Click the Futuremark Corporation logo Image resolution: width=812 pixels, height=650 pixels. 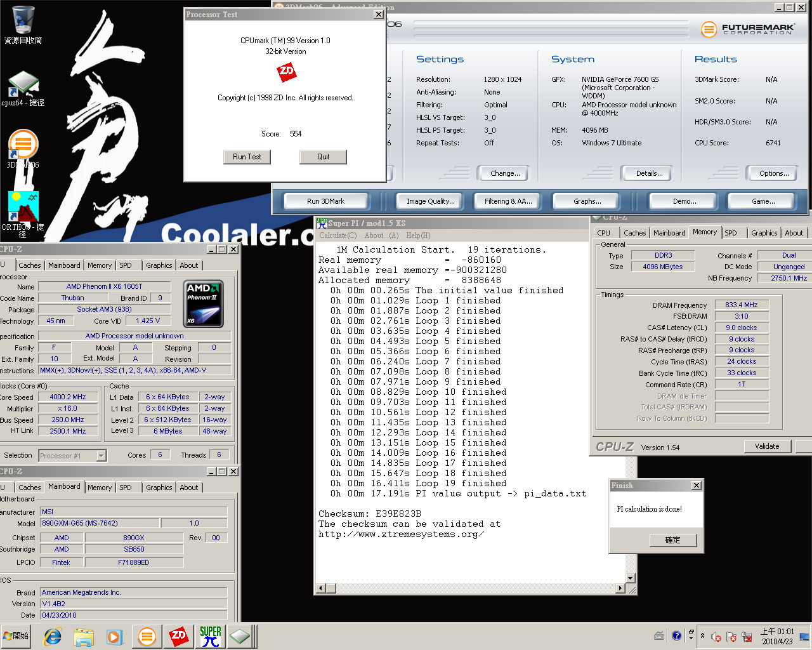[748, 29]
